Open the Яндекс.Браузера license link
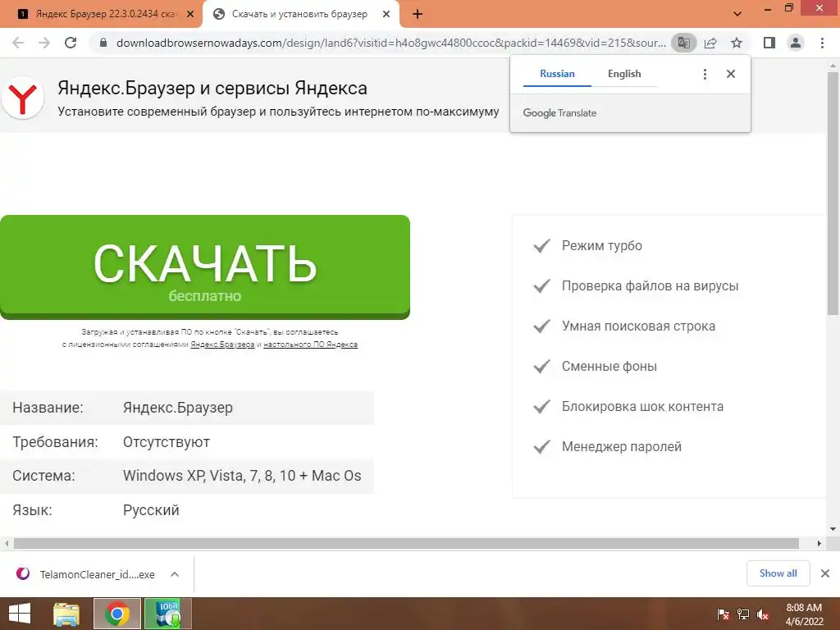 (222, 345)
